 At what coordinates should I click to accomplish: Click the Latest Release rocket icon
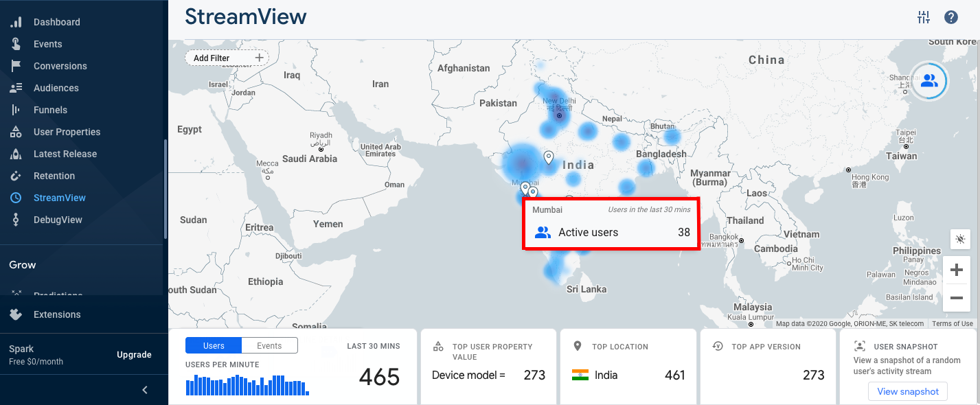point(16,154)
